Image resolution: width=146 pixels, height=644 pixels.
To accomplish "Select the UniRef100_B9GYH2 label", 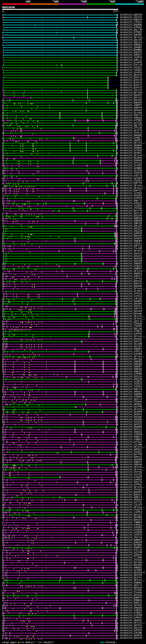I will [x=131, y=100].
